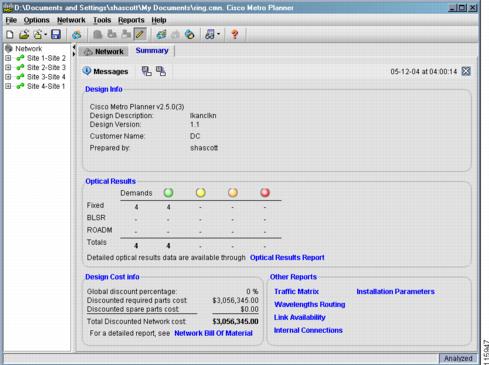Screen dimensions: 489x365
Task: Toggle the pencil edit toolbar button
Action: coord(140,34)
